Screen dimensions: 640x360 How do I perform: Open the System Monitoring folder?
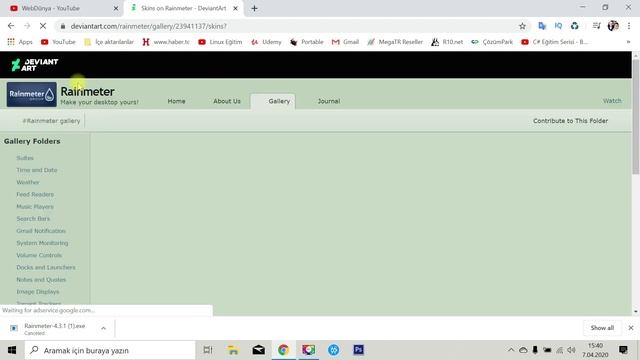[42, 243]
